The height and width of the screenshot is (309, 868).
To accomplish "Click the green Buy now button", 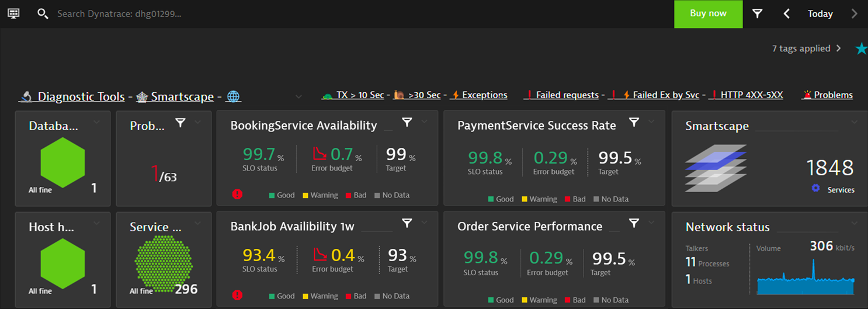I will (x=708, y=13).
